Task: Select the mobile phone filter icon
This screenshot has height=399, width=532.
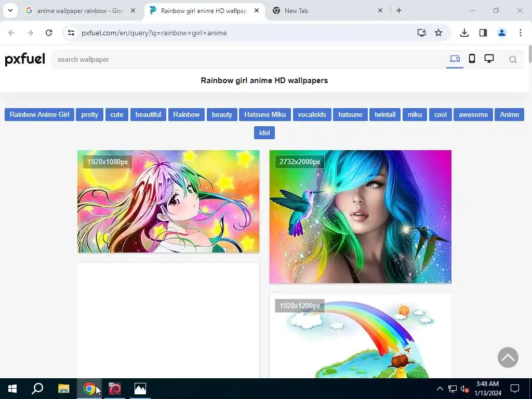Action: pos(472,59)
